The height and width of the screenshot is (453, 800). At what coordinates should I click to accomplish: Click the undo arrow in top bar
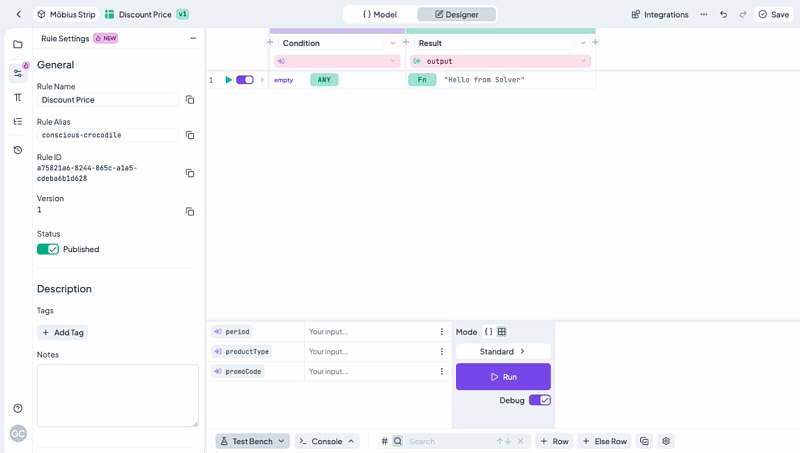[723, 15]
